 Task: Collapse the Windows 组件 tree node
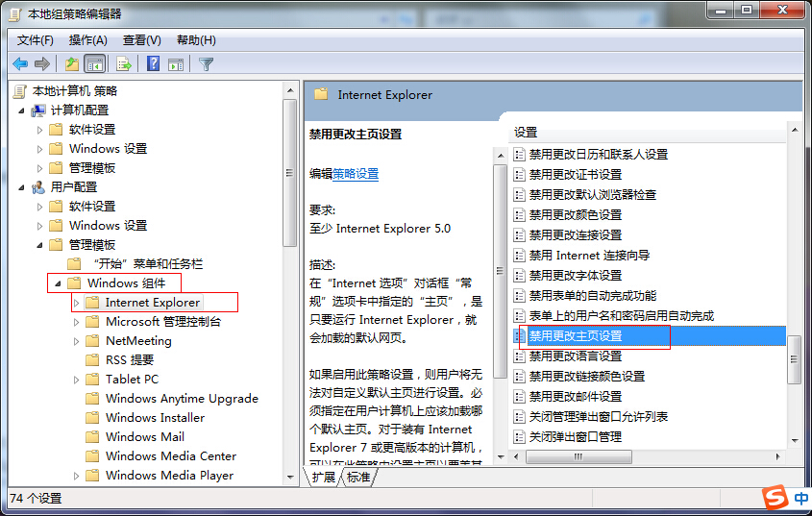pyautogui.click(x=58, y=283)
